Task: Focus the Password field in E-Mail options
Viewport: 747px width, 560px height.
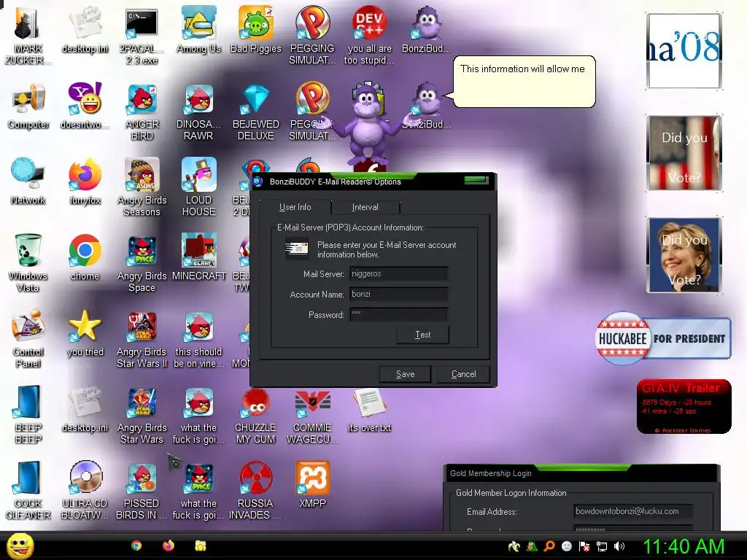Action: (399, 314)
